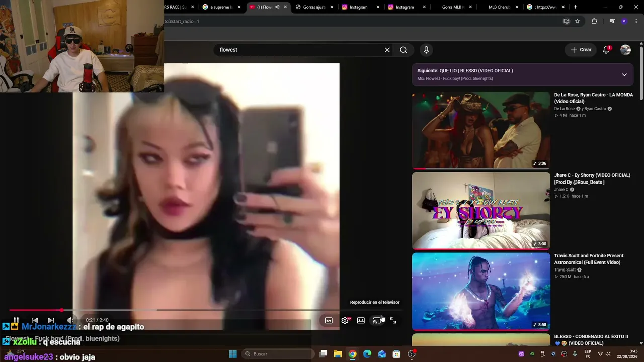
Task: Switch to the Gorras ajust browser tab
Action: tap(314, 7)
